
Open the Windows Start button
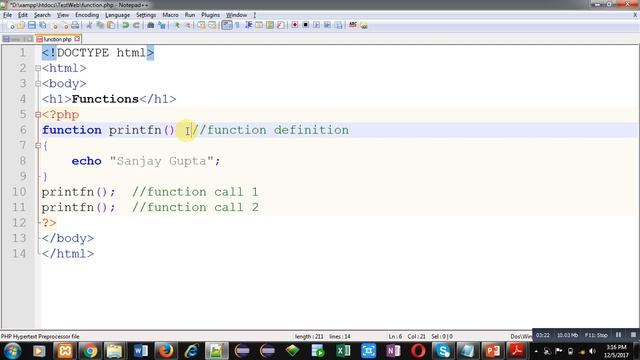tap(12, 351)
